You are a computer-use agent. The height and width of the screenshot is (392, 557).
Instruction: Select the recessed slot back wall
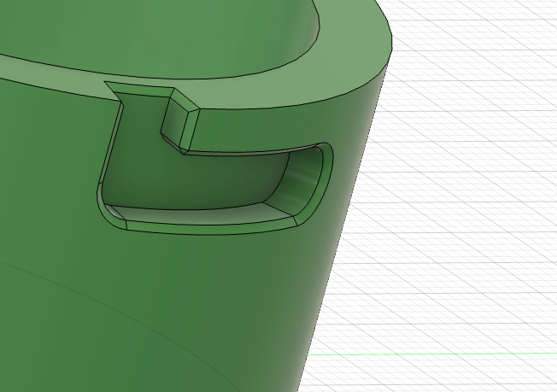click(x=196, y=181)
